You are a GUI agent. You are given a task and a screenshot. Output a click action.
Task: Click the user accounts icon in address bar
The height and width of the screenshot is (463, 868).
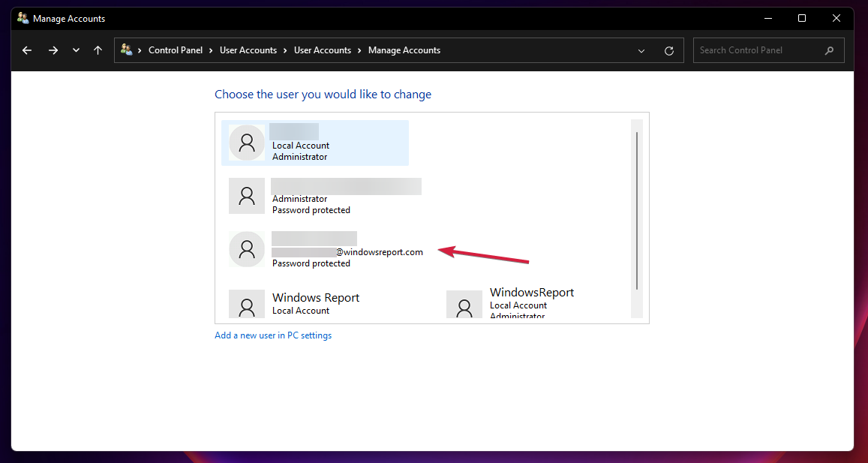click(x=127, y=50)
